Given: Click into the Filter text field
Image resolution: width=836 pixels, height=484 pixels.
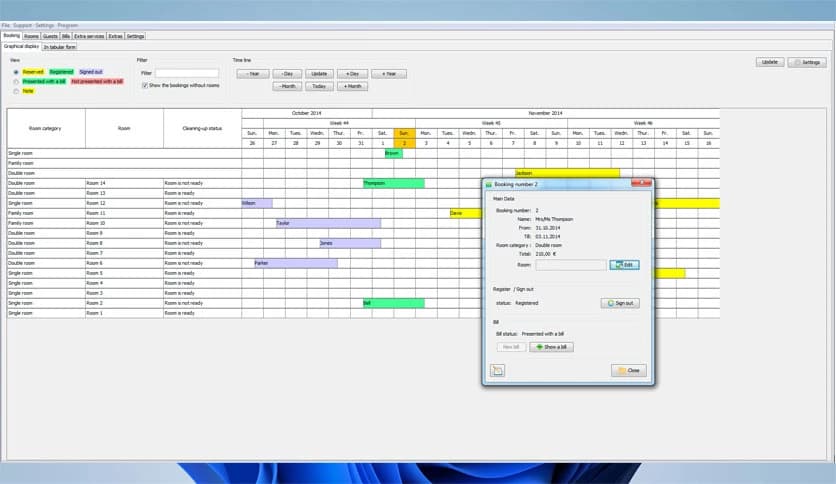Looking at the screenshot, I should 186,73.
